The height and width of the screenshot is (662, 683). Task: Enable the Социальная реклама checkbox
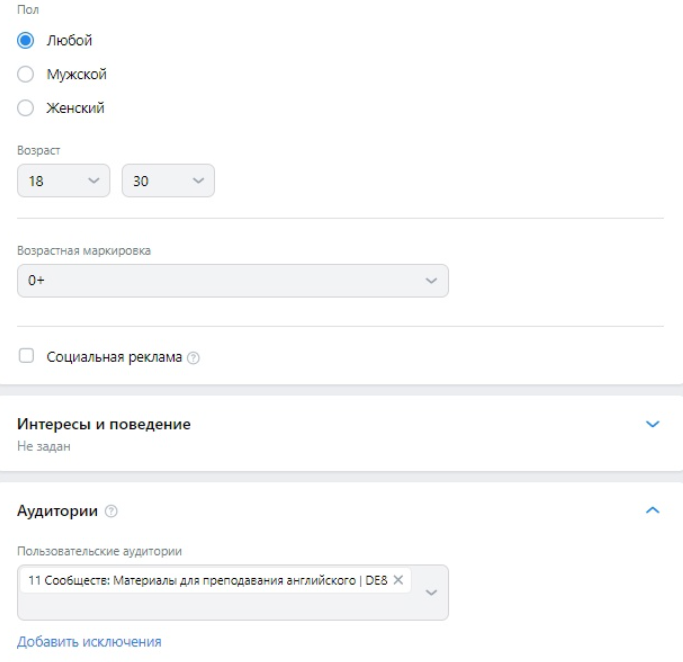tap(26, 356)
